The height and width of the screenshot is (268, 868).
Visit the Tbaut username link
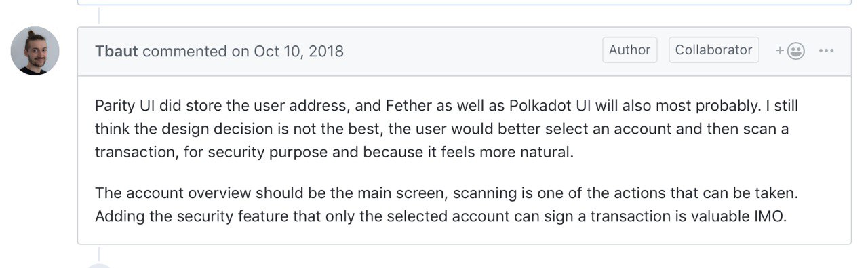point(117,51)
